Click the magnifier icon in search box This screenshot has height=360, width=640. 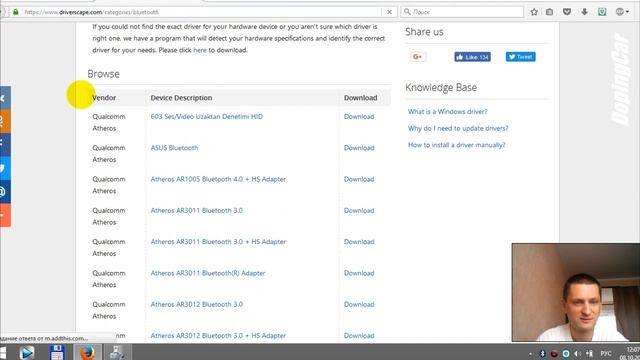pyautogui.click(x=407, y=12)
